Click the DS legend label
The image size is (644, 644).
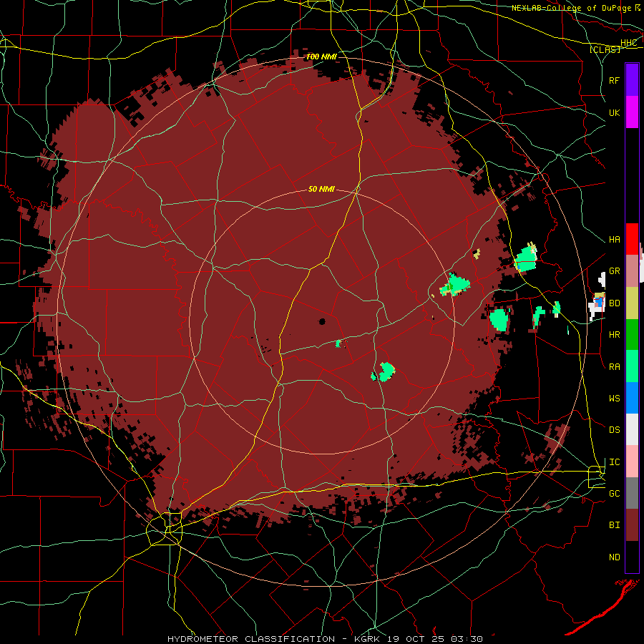click(x=615, y=430)
